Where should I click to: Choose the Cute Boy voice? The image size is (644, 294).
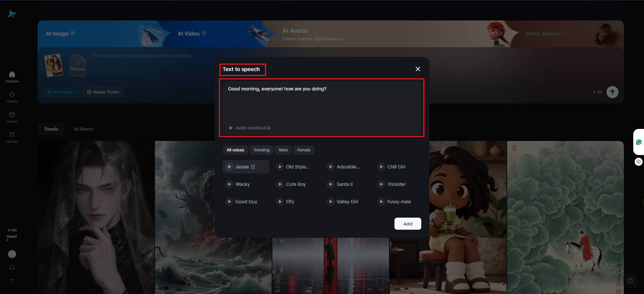(297, 184)
